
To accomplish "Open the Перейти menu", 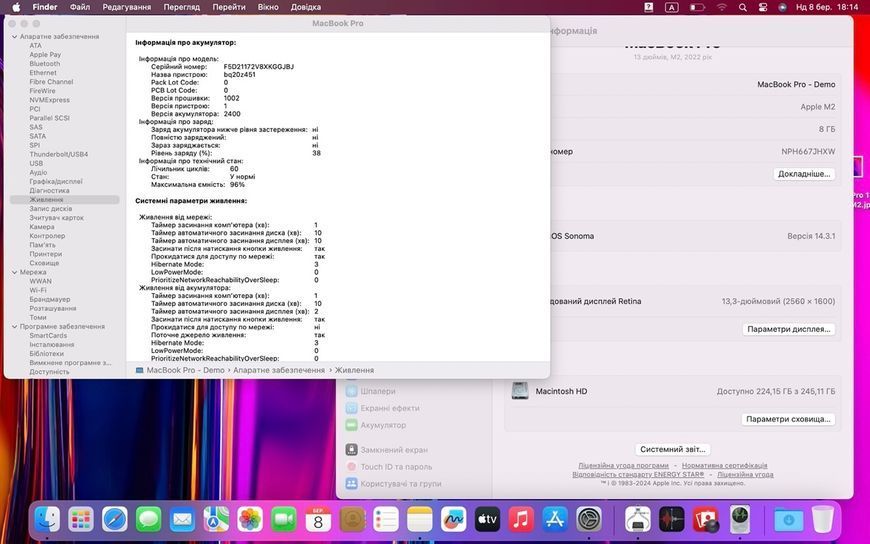I will (229, 7).
